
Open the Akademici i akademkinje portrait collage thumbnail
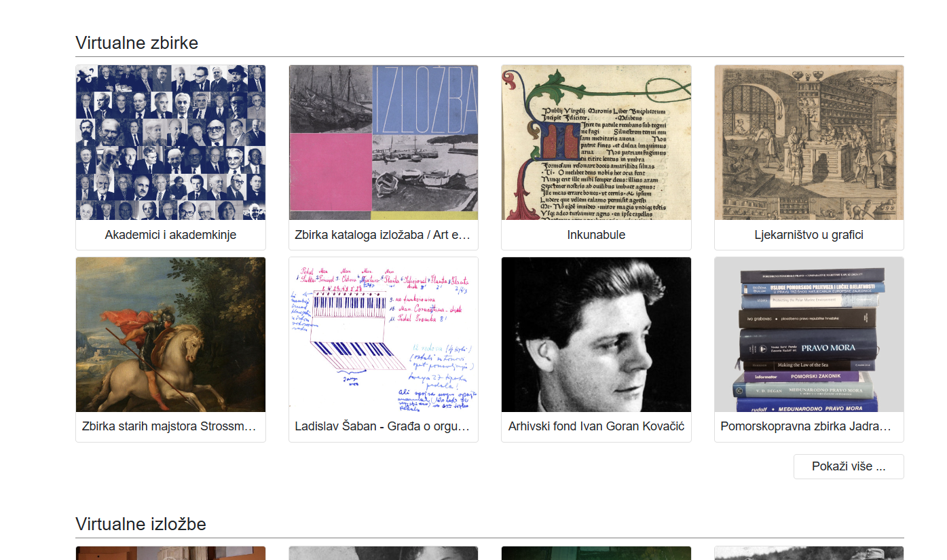coord(170,143)
